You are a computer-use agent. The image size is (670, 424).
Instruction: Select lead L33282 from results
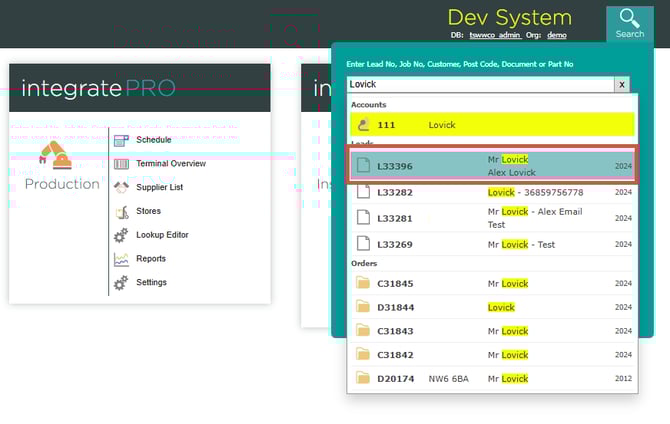coord(491,192)
